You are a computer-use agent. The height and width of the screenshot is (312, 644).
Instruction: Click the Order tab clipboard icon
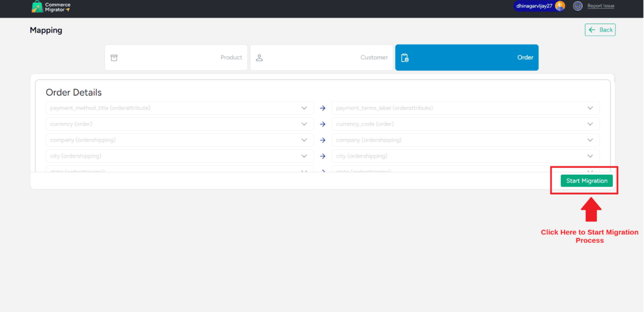click(x=405, y=57)
